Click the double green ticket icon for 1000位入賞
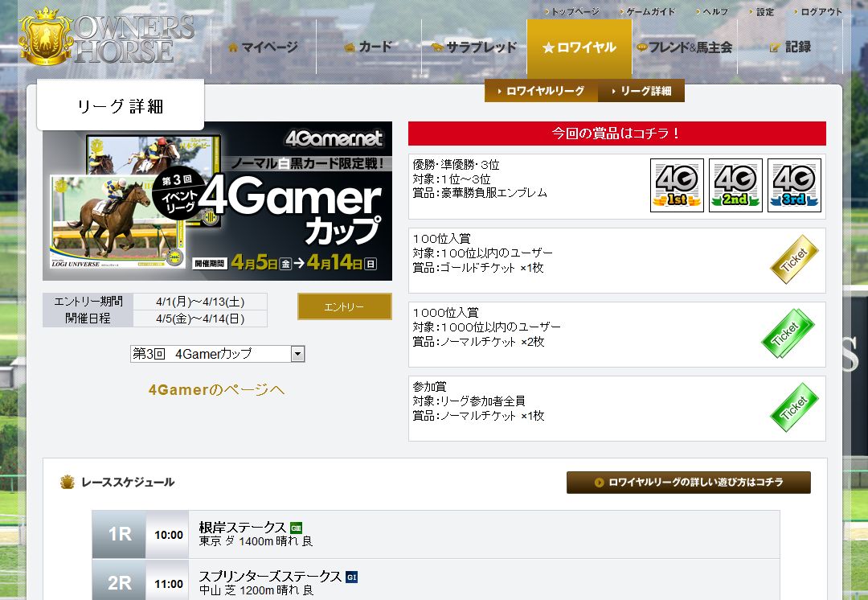This screenshot has width=868, height=600. pyautogui.click(x=789, y=334)
